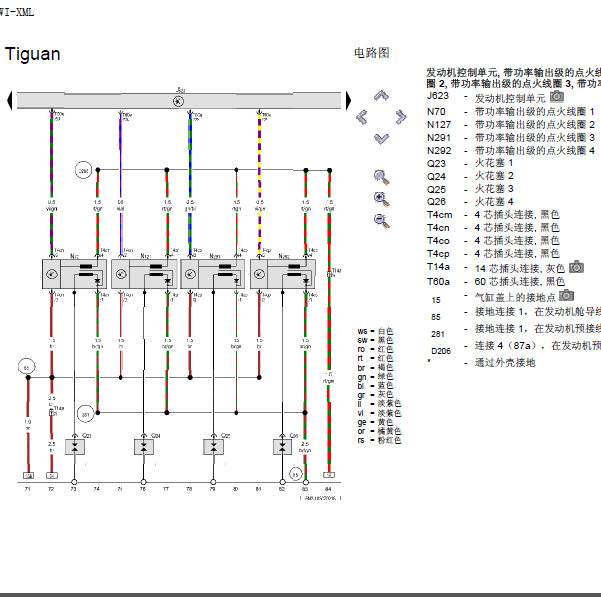Zoom in with the plus magnifier icon
The height and width of the screenshot is (597, 601).
tap(381, 199)
